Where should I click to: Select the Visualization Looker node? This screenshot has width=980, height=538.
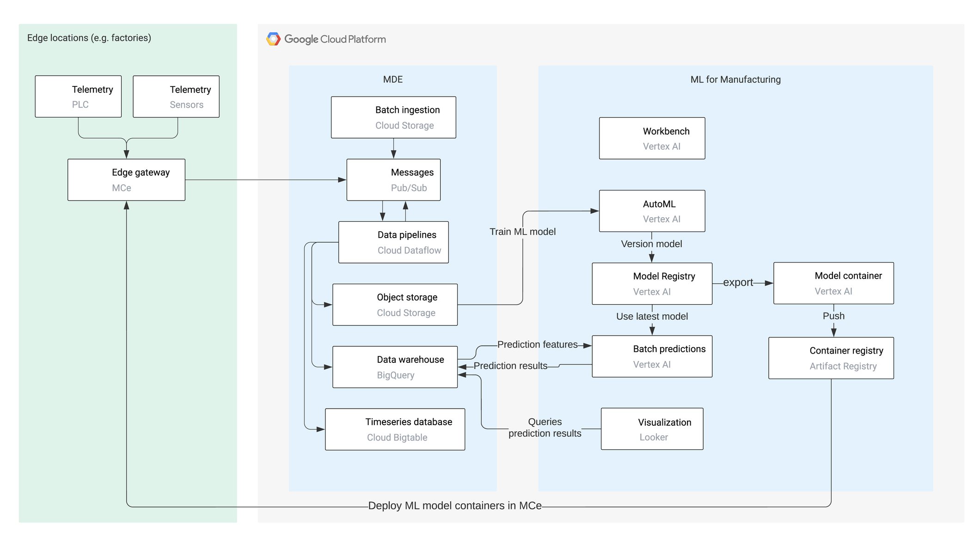click(652, 429)
